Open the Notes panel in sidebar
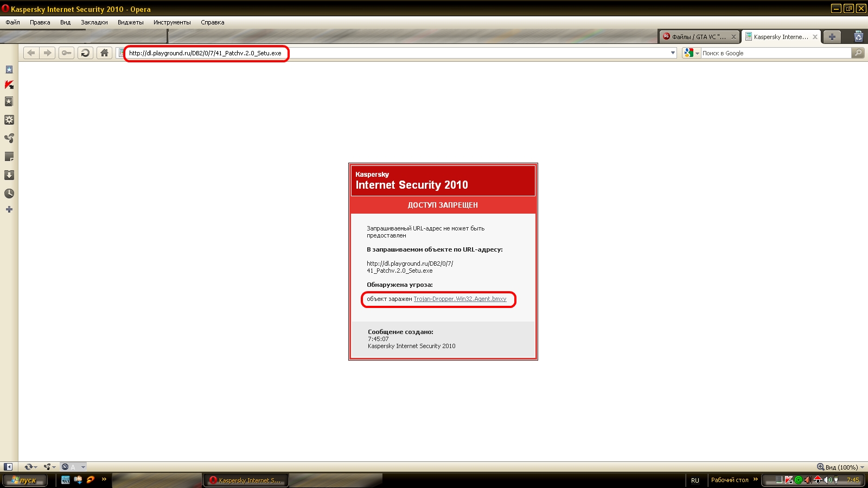This screenshot has height=488, width=868. pos(9,157)
